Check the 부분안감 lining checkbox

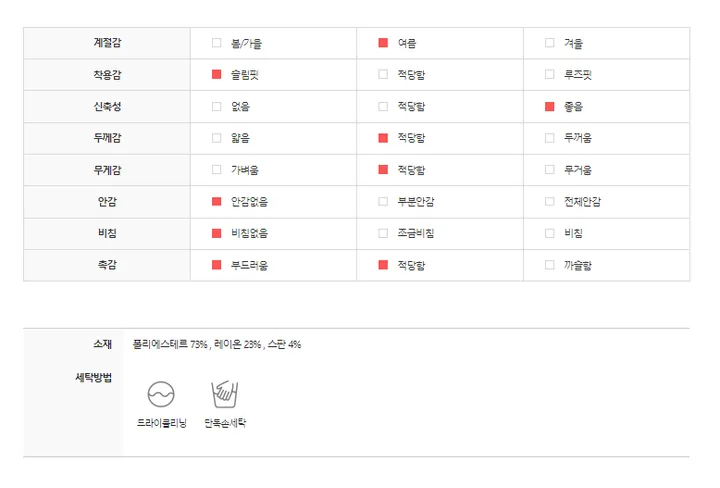(383, 202)
